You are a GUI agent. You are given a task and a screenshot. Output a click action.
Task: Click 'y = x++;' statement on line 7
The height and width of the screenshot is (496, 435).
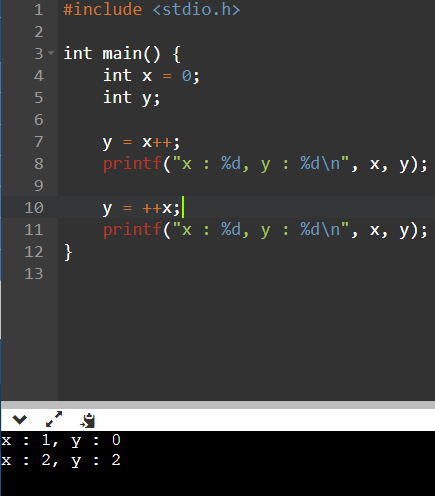coord(141,142)
